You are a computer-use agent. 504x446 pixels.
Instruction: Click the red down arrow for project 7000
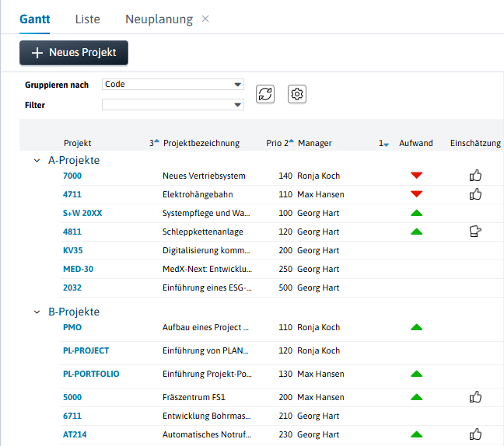(416, 176)
